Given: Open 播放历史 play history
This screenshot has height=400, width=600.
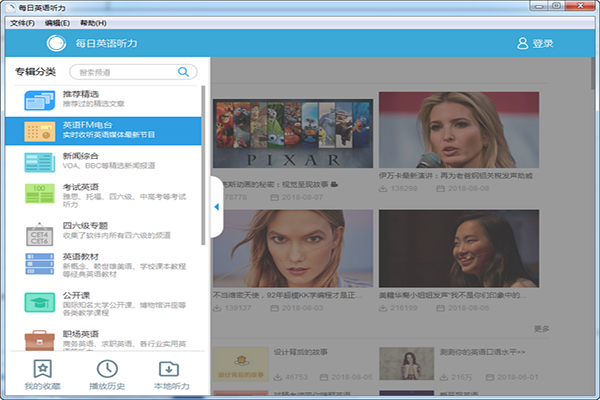Looking at the screenshot, I should click(105, 375).
